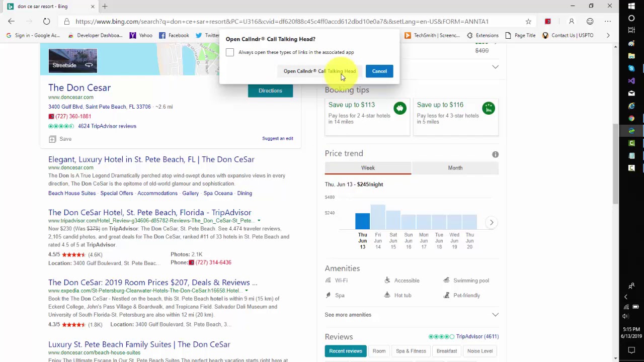Image resolution: width=644 pixels, height=362 pixels.
Task: Open the Facebook bookmark in favorites bar
Action: 174,35
